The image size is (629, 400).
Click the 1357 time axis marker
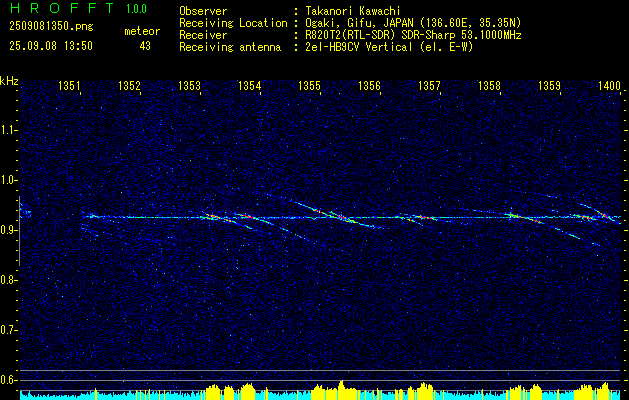pos(429,85)
